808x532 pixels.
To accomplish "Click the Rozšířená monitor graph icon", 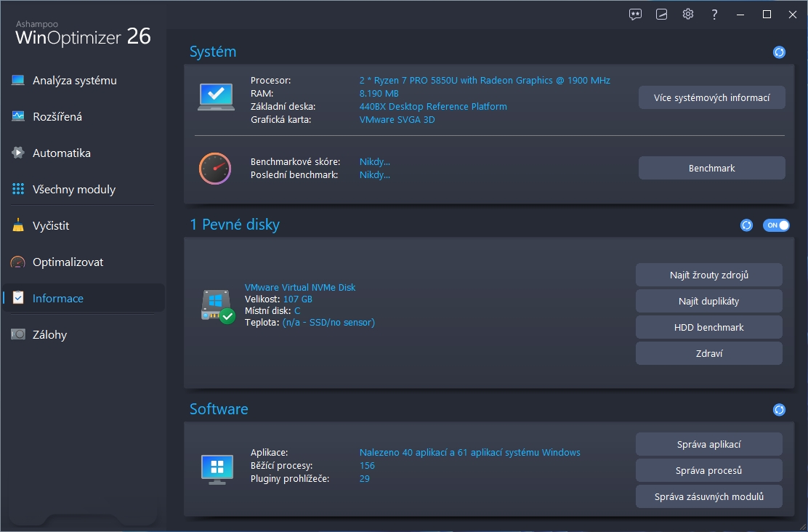I will click(18, 116).
